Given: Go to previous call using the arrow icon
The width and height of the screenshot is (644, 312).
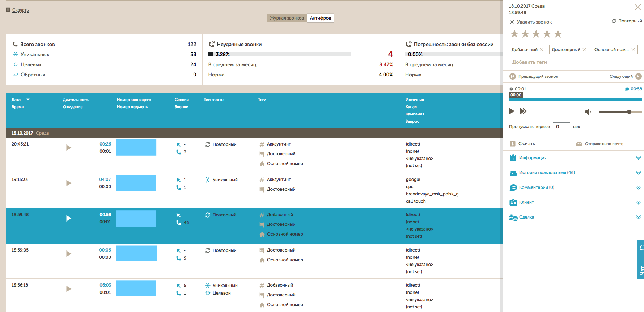Looking at the screenshot, I should click(512, 76).
